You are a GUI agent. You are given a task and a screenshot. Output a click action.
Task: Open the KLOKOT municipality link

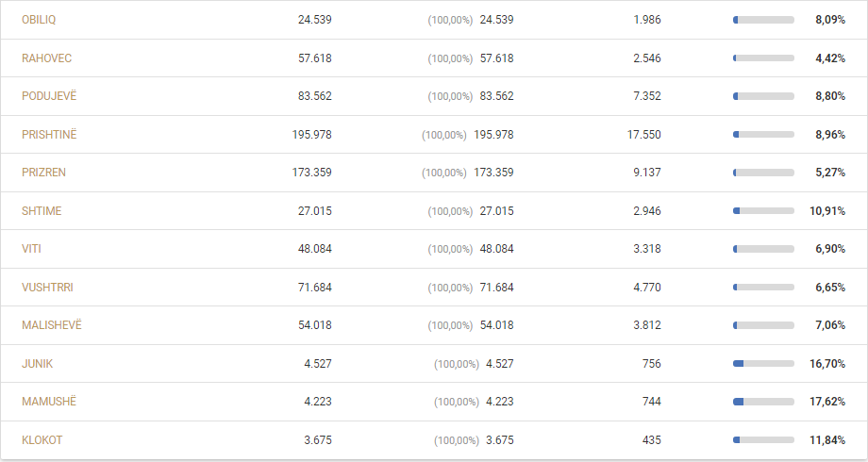click(42, 440)
